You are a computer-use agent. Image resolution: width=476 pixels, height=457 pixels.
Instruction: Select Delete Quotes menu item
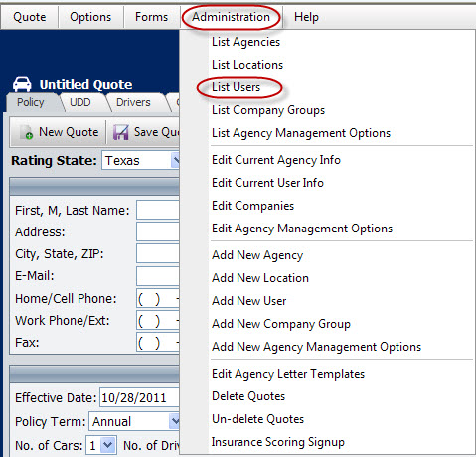coord(248,396)
